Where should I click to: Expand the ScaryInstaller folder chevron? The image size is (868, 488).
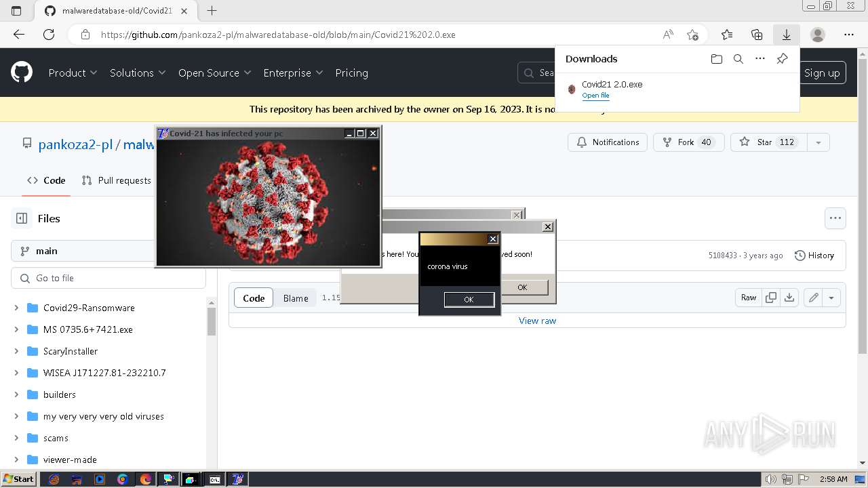click(x=17, y=351)
